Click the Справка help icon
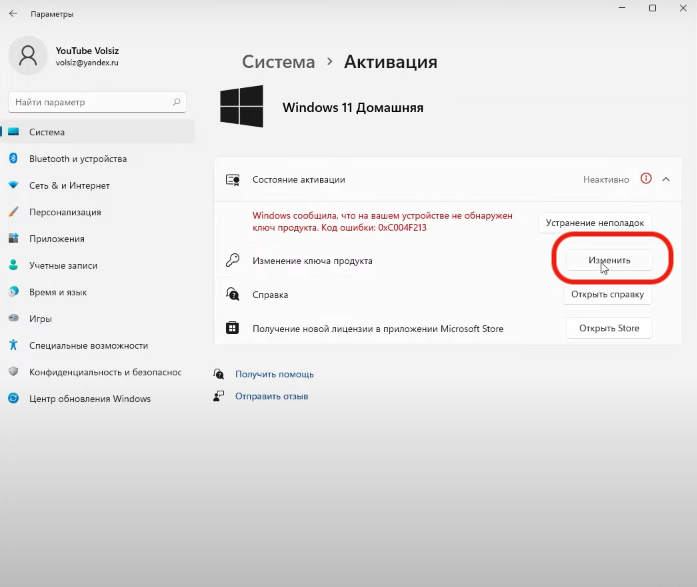The height and width of the screenshot is (587, 697). pos(232,294)
